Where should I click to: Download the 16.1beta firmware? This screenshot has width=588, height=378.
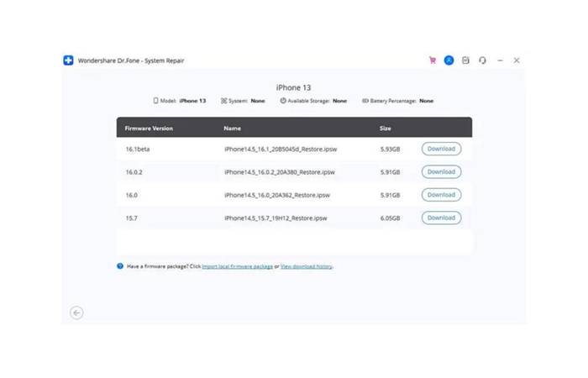[x=441, y=149]
